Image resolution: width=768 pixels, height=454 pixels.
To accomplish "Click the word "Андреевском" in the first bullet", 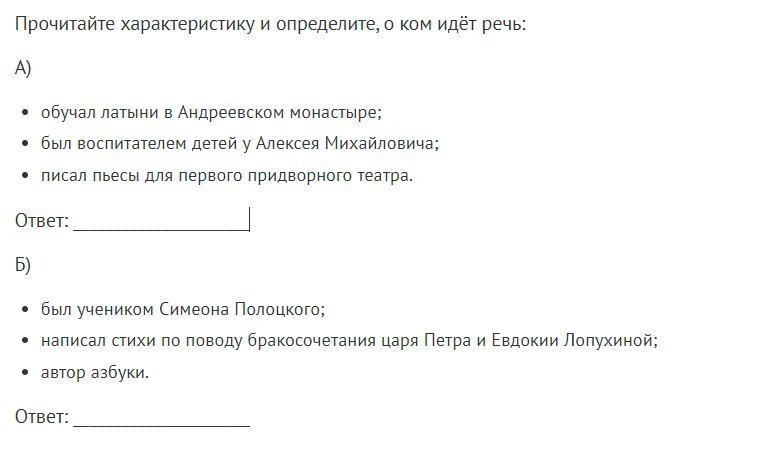I will pos(231,112).
